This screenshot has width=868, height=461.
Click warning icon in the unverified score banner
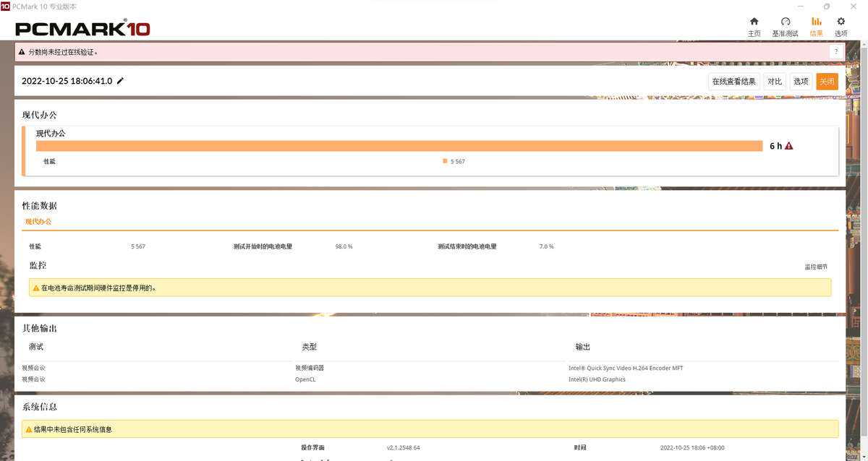(22, 52)
